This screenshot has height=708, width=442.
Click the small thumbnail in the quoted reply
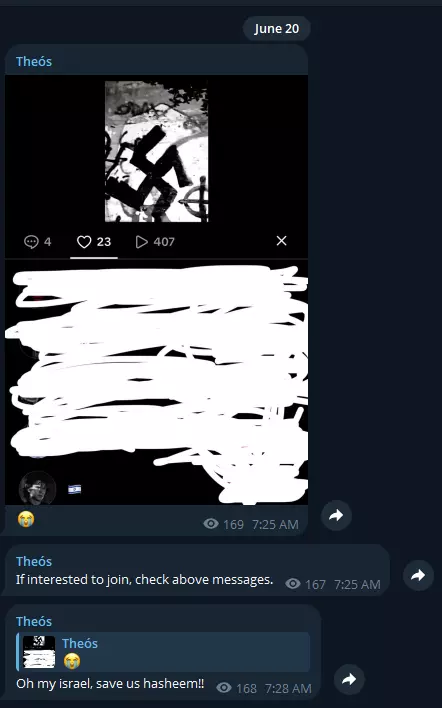point(39,652)
